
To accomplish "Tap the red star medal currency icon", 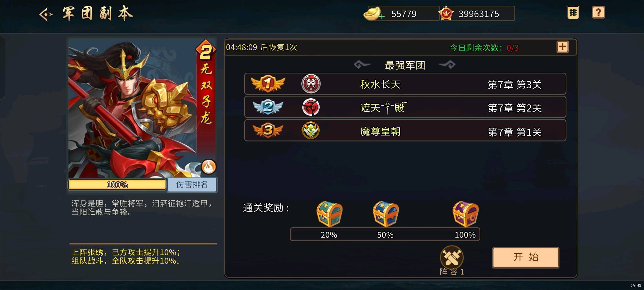I will pos(446,13).
